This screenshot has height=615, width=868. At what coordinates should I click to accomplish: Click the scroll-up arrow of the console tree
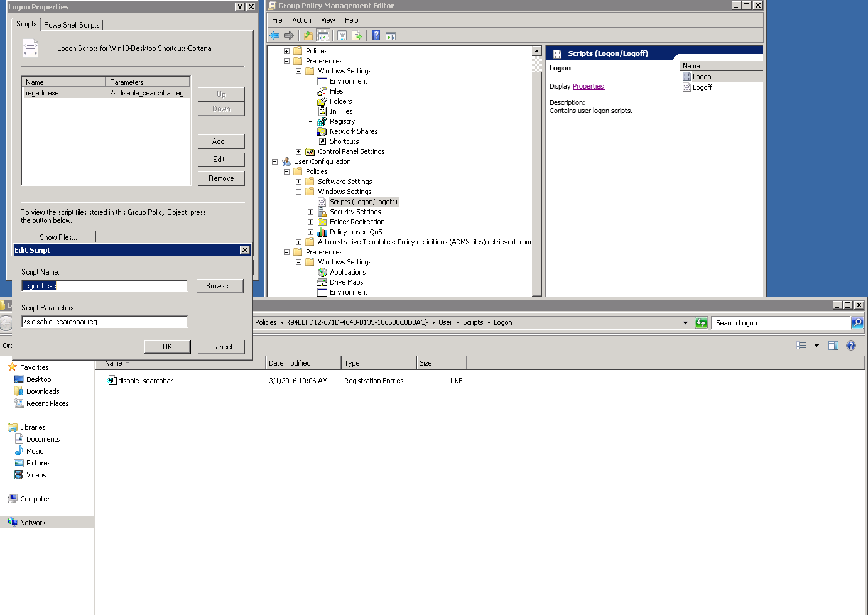coord(537,51)
